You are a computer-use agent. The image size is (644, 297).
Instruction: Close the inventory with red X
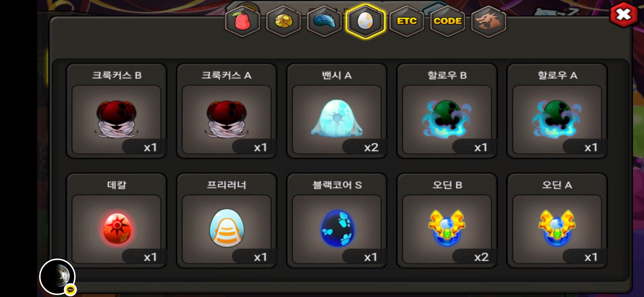pyautogui.click(x=624, y=14)
